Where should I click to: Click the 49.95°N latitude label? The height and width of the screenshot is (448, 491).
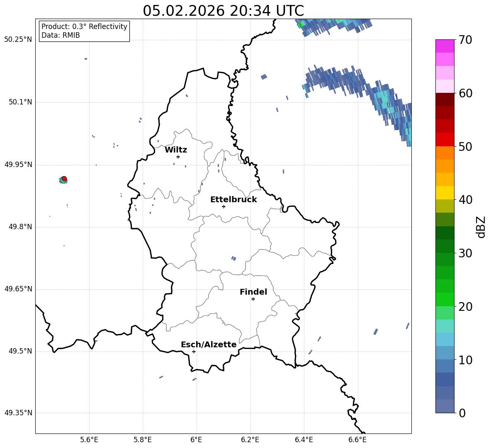(18, 165)
